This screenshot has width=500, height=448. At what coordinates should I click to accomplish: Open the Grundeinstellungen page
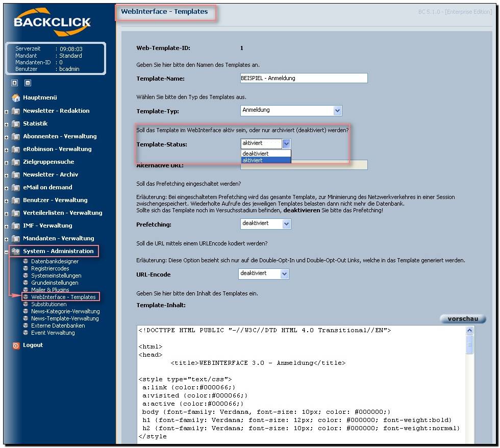click(55, 283)
